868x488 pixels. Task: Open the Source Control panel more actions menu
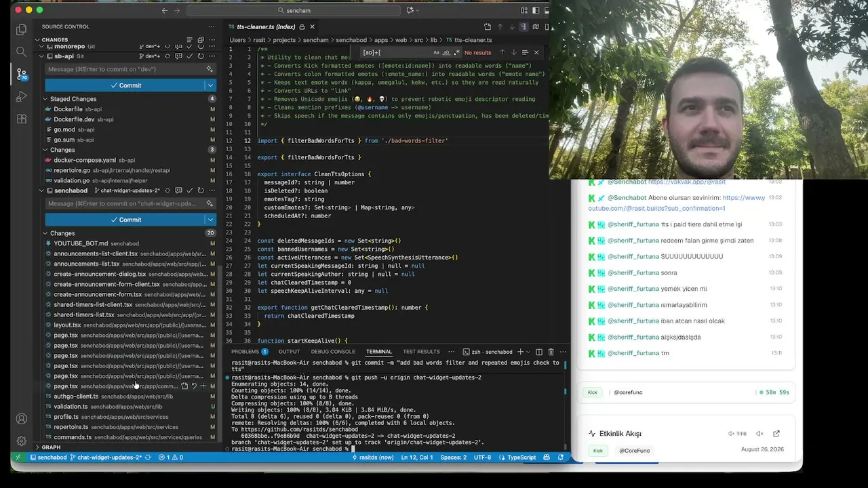(211, 26)
